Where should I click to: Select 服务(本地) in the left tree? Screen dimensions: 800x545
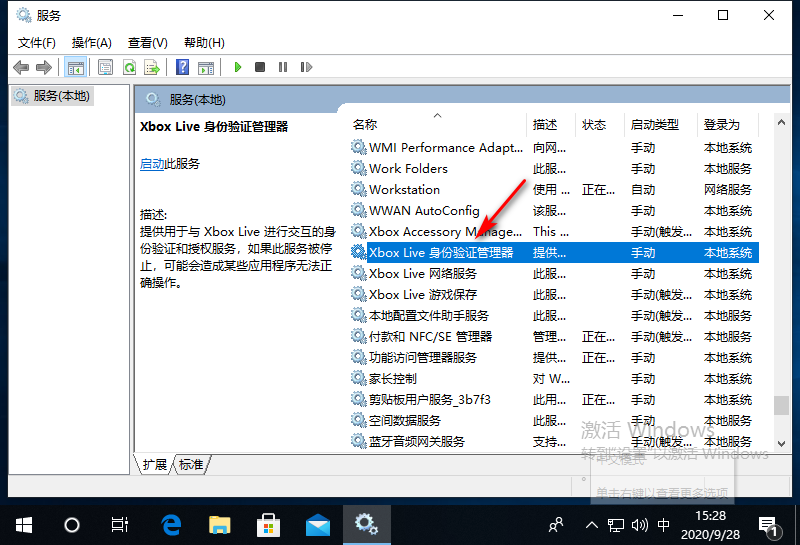click(60, 96)
